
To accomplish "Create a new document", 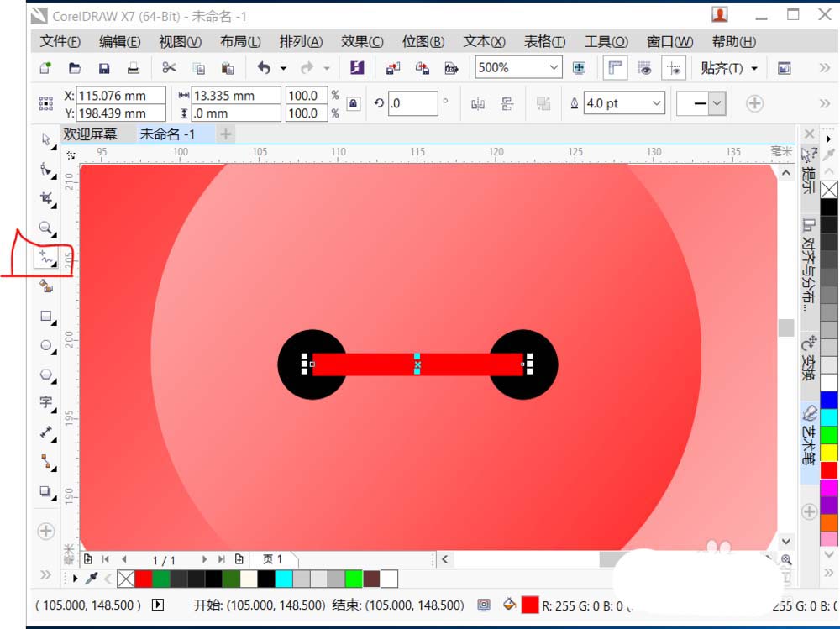I will tap(45, 68).
